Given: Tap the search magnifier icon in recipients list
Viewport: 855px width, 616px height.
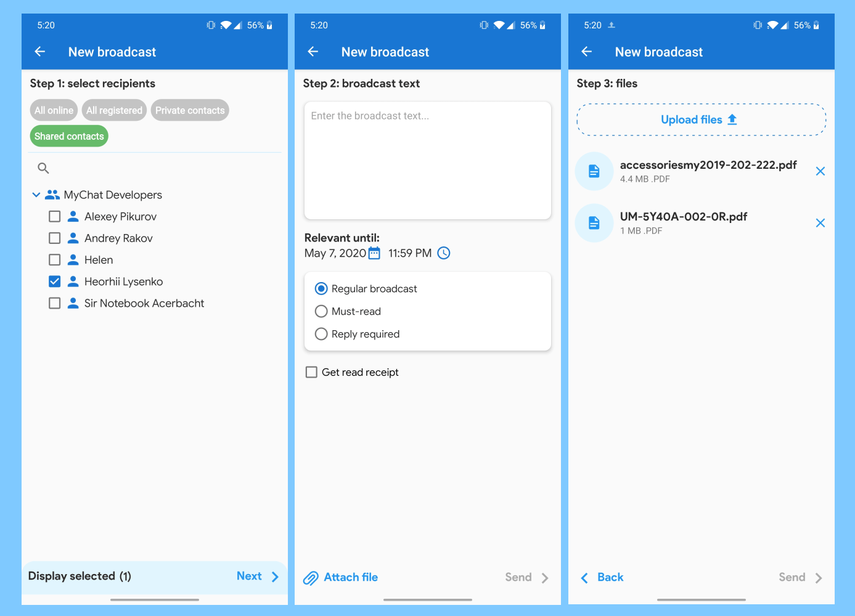Looking at the screenshot, I should pyautogui.click(x=43, y=168).
